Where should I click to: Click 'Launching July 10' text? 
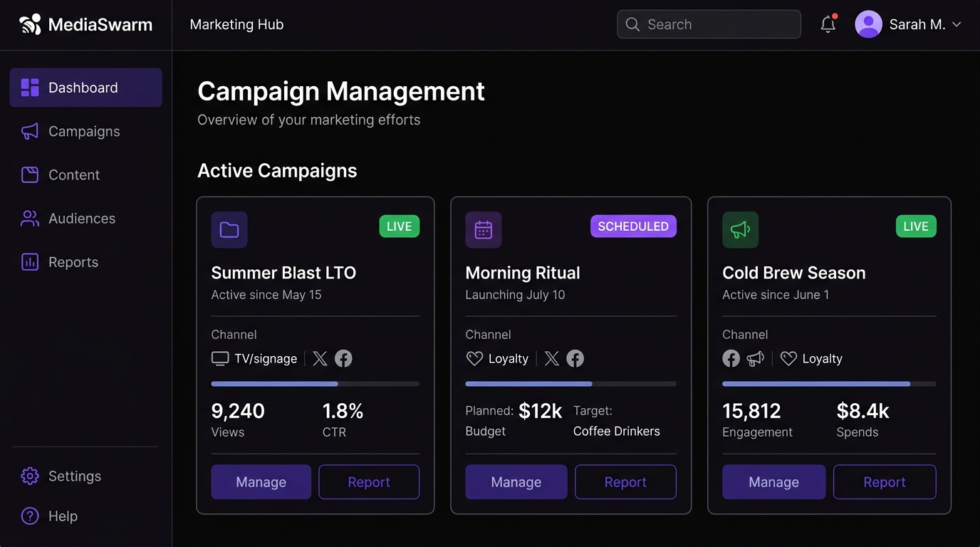515,295
